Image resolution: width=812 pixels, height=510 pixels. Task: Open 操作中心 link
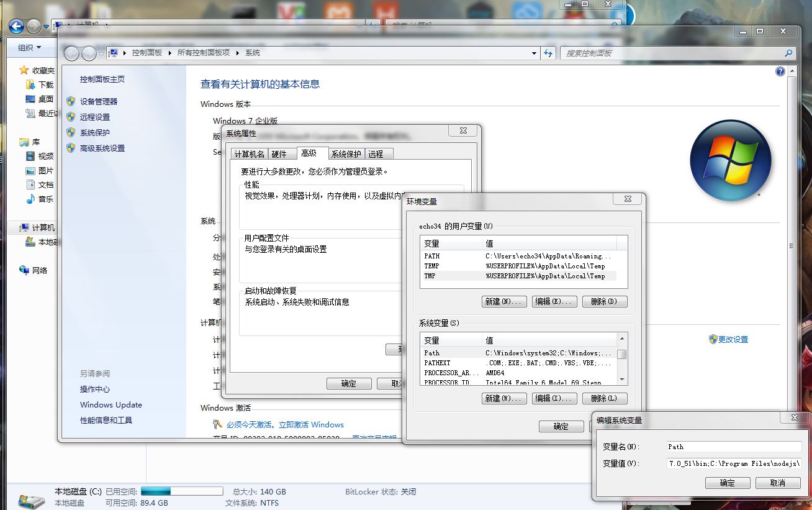(94, 389)
